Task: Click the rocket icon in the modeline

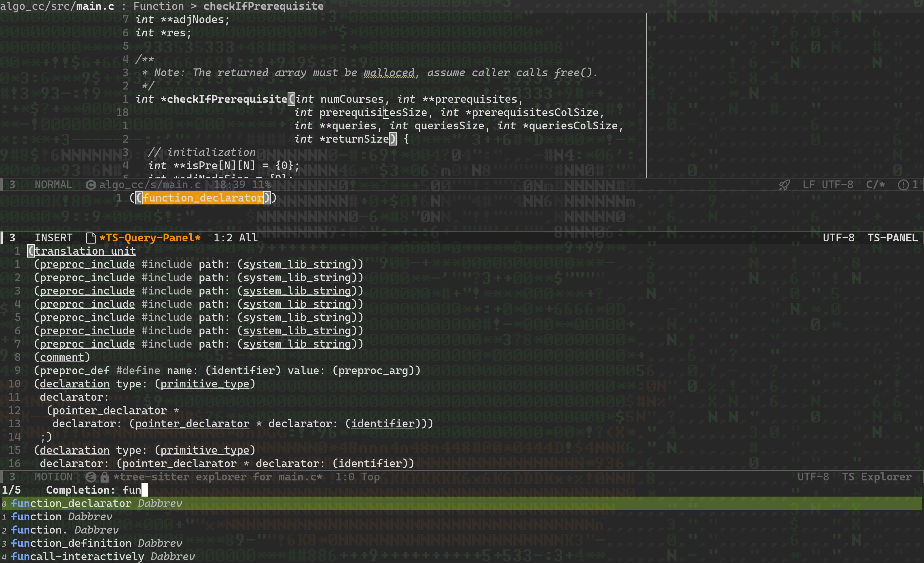Action: coord(784,185)
